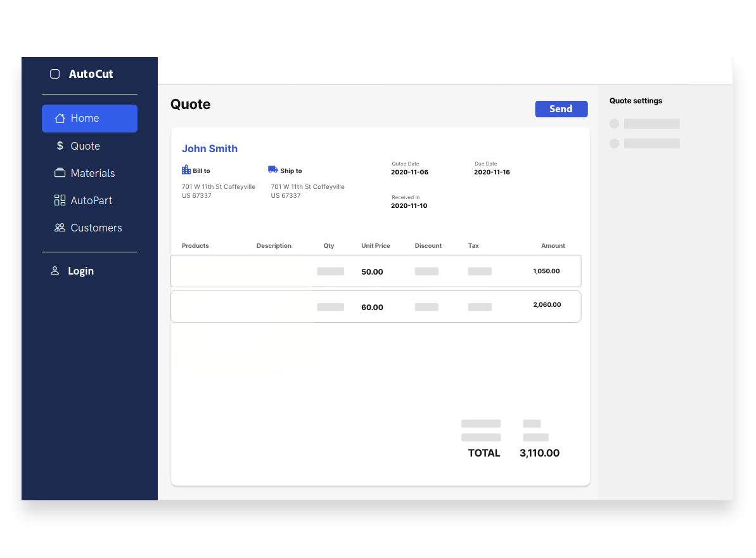Click the AutoCut logo square icon
This screenshot has height=558, width=756.
(55, 74)
